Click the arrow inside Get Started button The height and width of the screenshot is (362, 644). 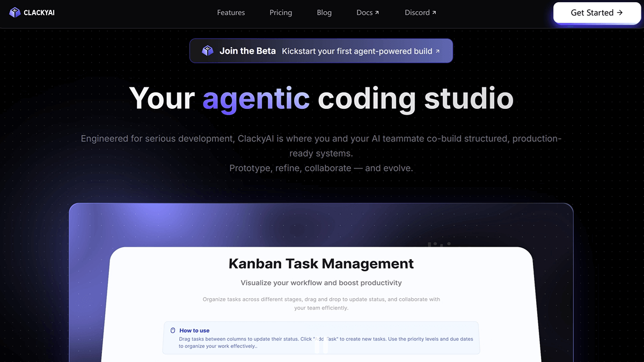click(x=620, y=12)
